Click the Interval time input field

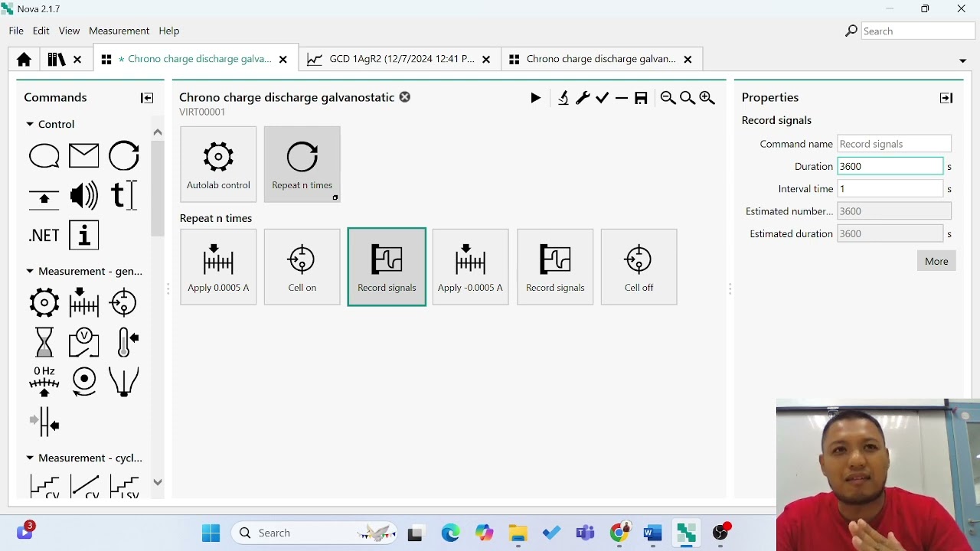890,188
